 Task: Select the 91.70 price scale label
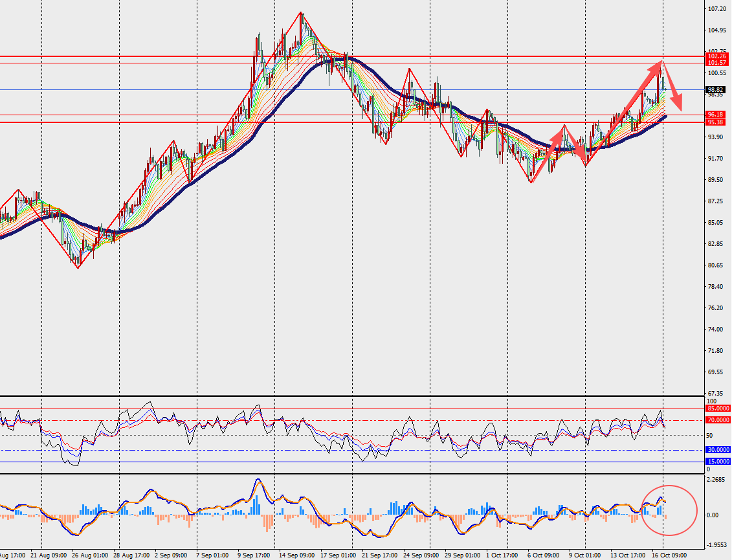point(716,159)
